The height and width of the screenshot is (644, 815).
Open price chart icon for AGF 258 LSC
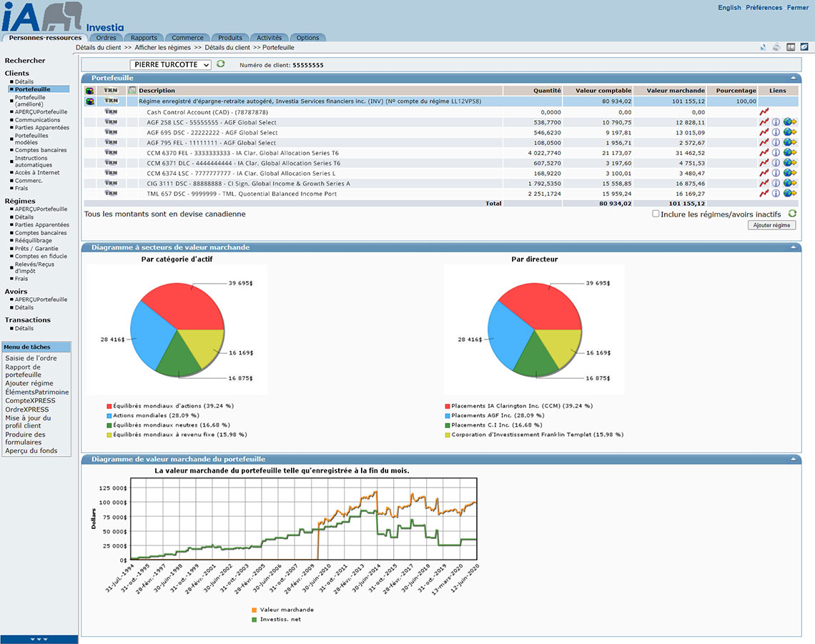coord(764,122)
